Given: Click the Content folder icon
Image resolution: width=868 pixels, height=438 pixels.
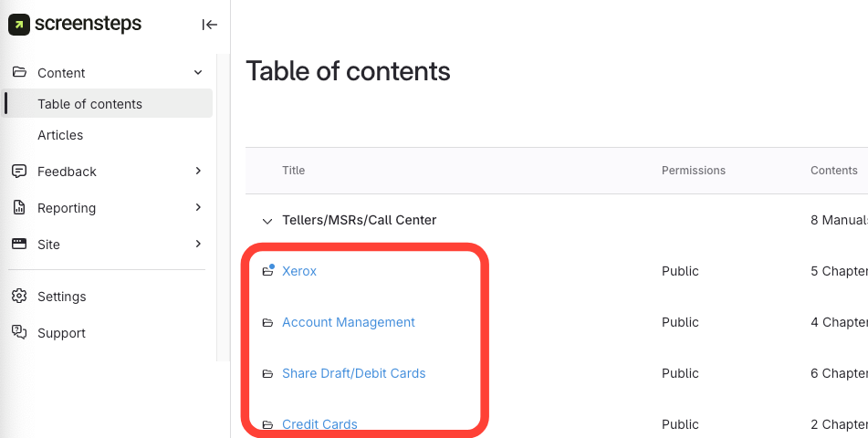Looking at the screenshot, I should (19, 73).
